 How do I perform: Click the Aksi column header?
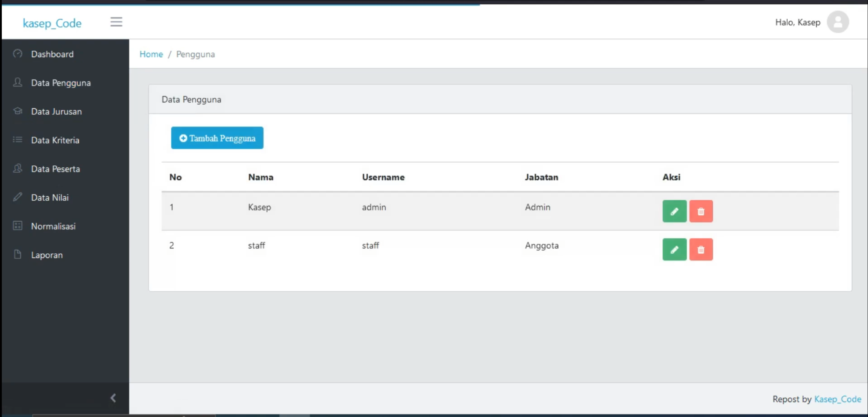click(671, 177)
